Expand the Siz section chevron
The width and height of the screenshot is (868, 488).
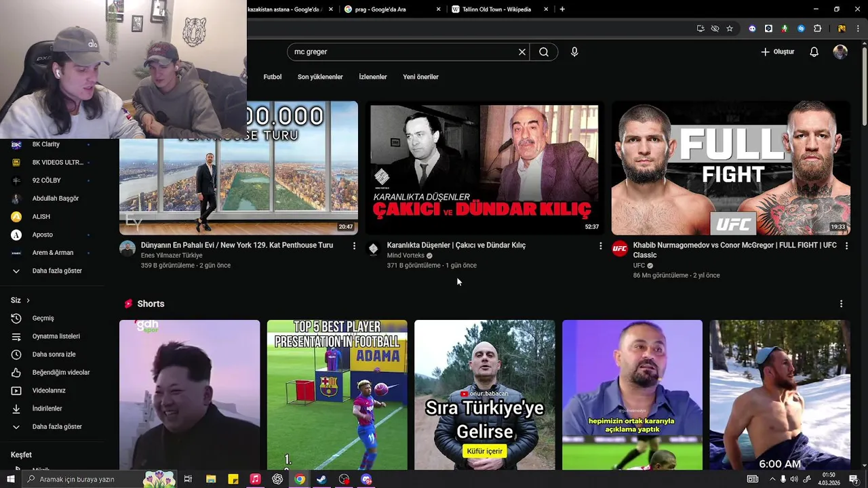pyautogui.click(x=28, y=300)
